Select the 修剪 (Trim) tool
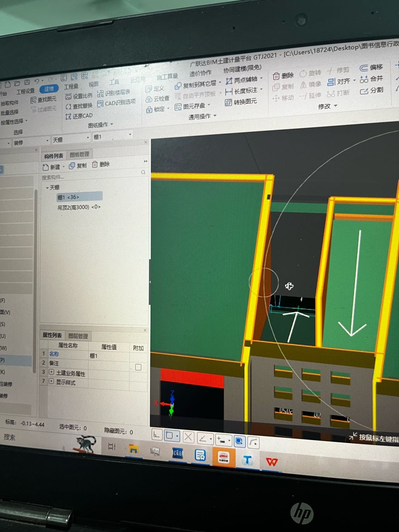This screenshot has height=532, width=399. pyautogui.click(x=338, y=70)
